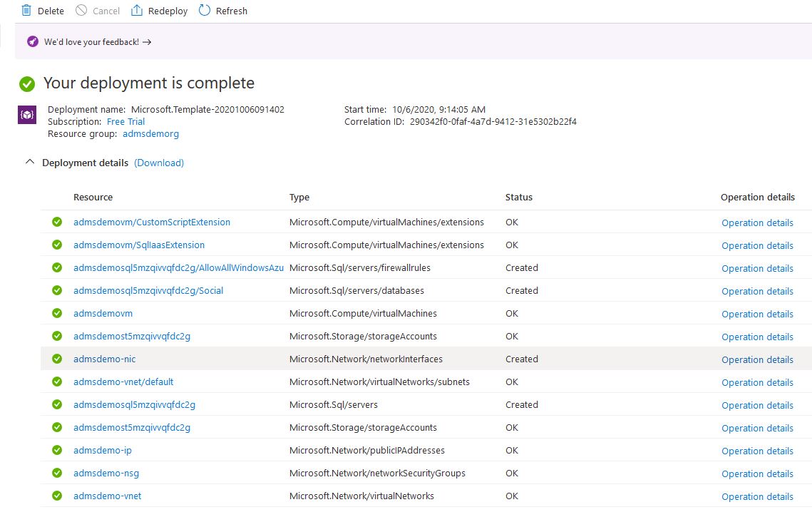The width and height of the screenshot is (812, 522).
Task: Open the Free Trial subscription link
Action: point(126,122)
